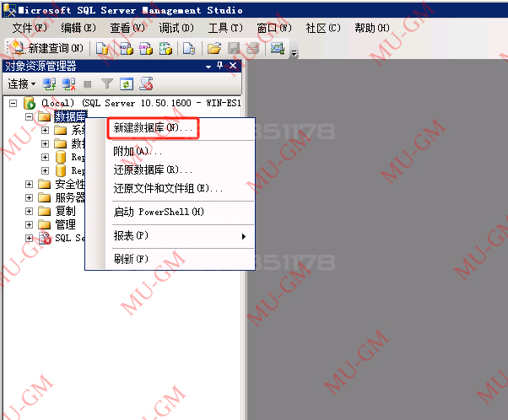Select the 数据库 tree item
The image size is (508, 420).
[70, 116]
